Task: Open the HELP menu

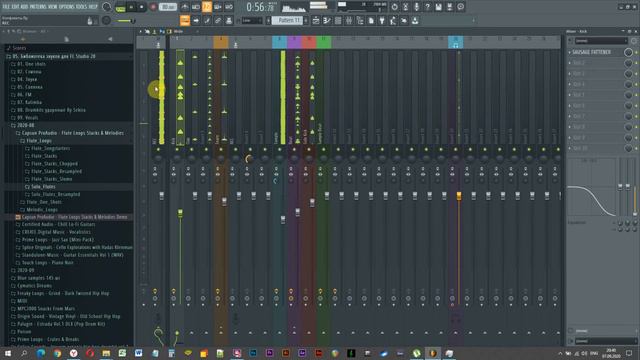Action: tap(93, 7)
